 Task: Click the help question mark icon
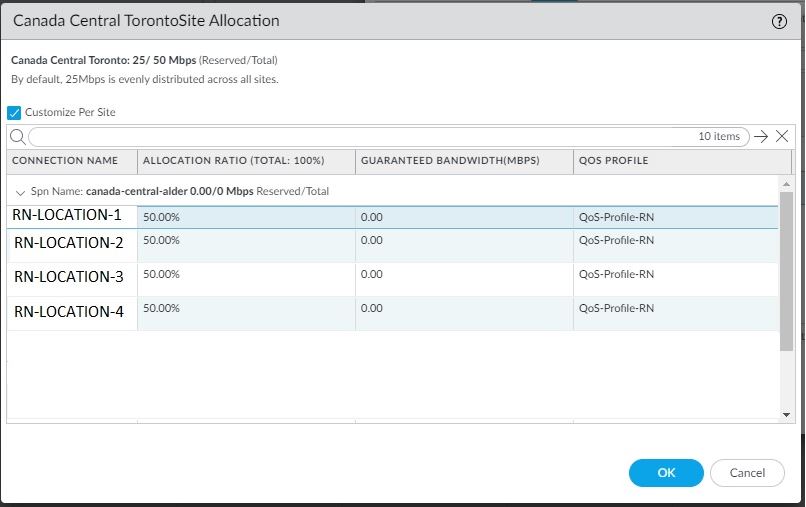780,21
